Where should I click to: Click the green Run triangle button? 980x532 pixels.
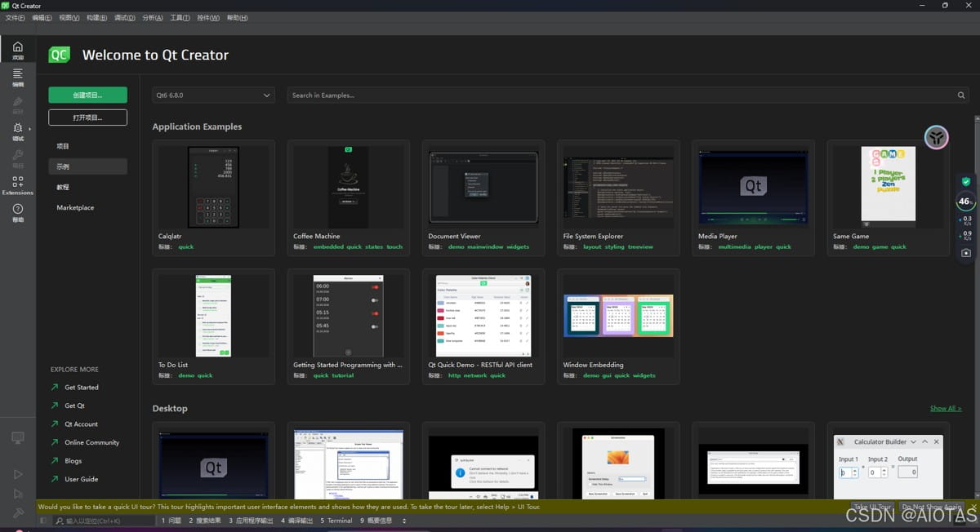pos(18,474)
